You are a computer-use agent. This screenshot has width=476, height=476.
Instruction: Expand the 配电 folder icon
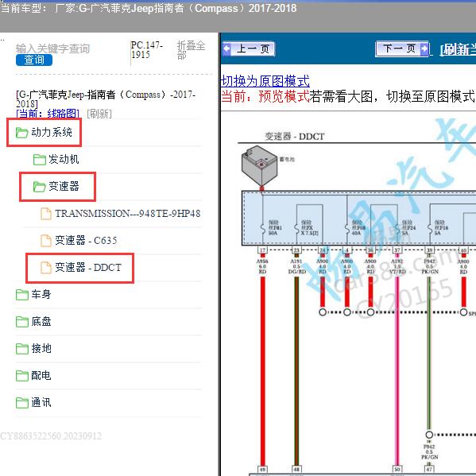(x=22, y=376)
